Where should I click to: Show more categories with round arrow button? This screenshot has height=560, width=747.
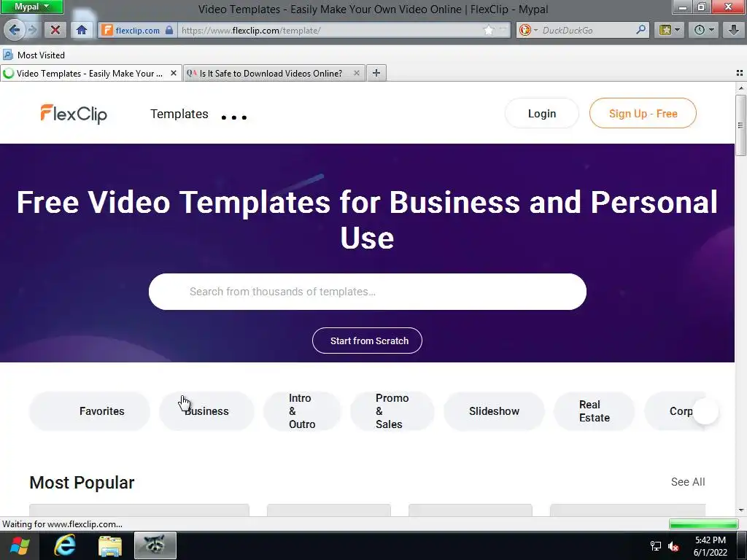tap(705, 411)
